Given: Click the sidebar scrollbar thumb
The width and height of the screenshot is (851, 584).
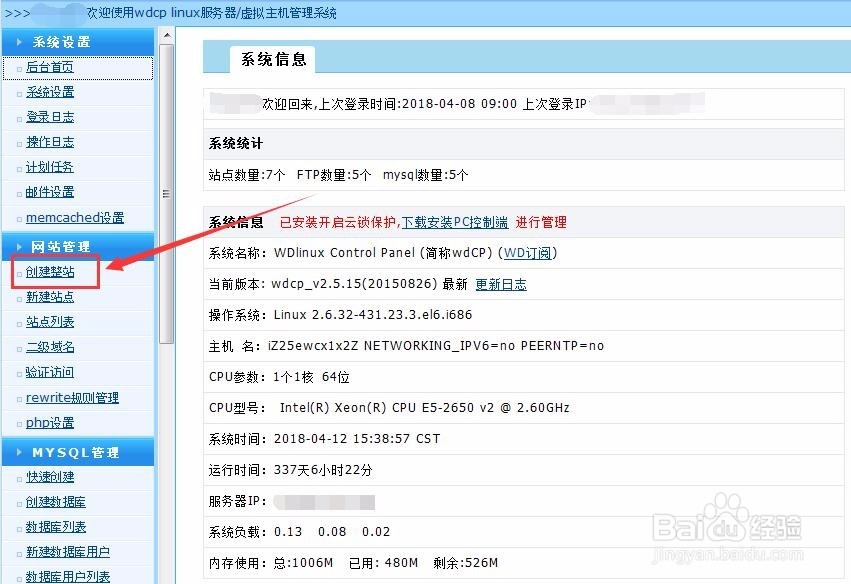Looking at the screenshot, I should point(167,193).
